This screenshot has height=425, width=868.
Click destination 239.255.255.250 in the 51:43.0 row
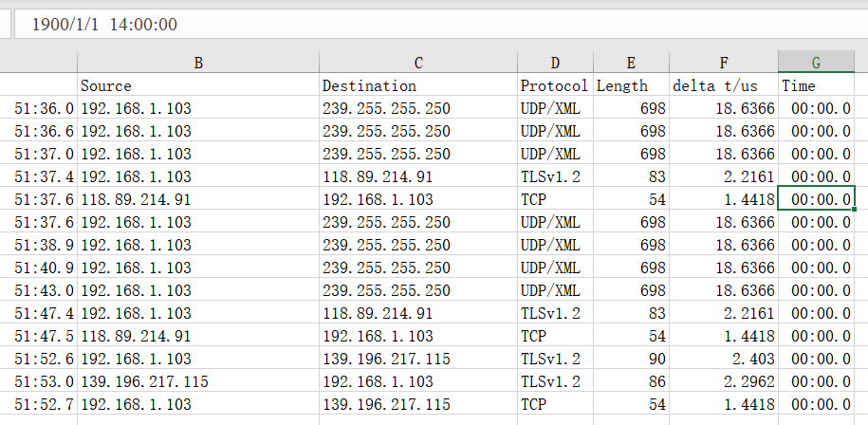click(418, 290)
